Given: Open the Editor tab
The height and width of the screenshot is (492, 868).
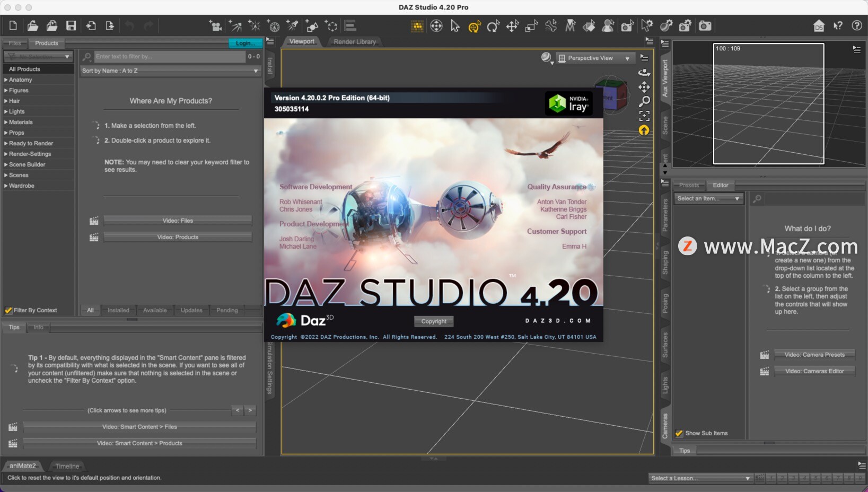Looking at the screenshot, I should coord(720,185).
